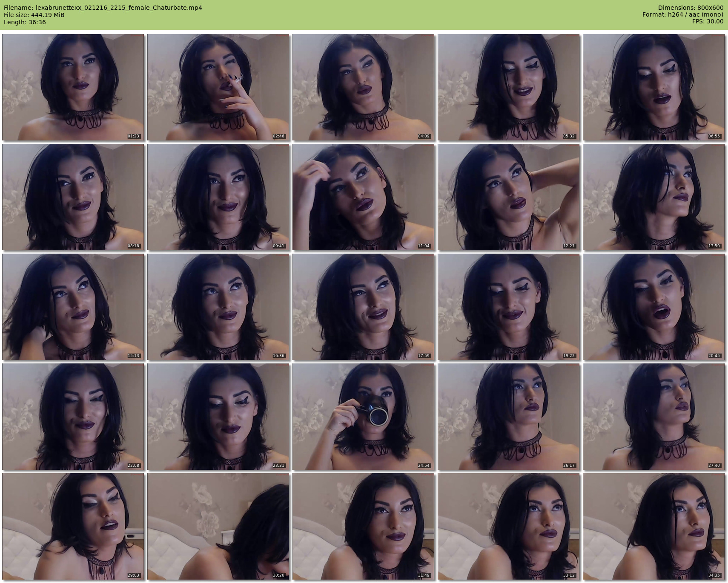Screen dimensions: 728x583
Task: Click the 'Length: 36:36' text
Action: click(x=25, y=22)
